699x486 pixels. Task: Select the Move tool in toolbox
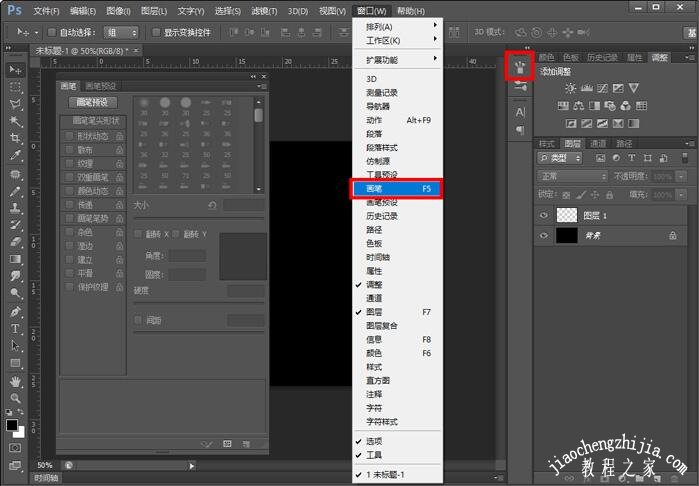(x=15, y=70)
